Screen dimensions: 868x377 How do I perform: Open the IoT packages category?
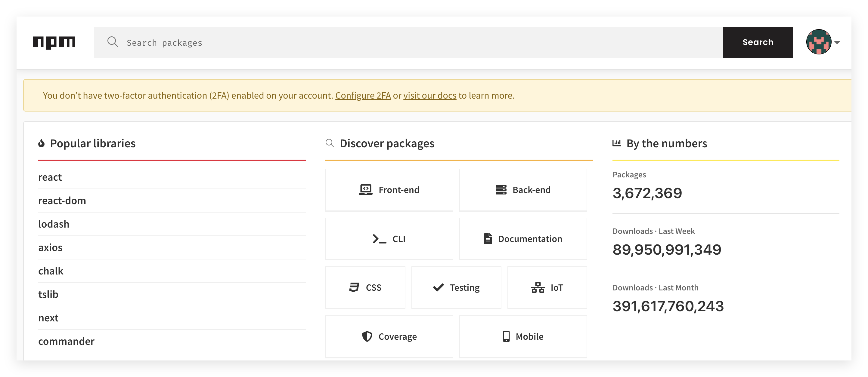[547, 287]
